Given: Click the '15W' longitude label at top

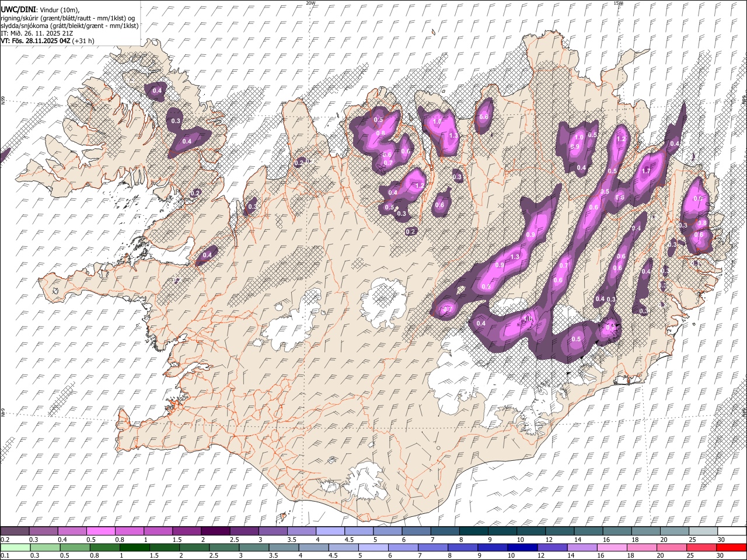Looking at the screenshot, I should coord(618,3).
